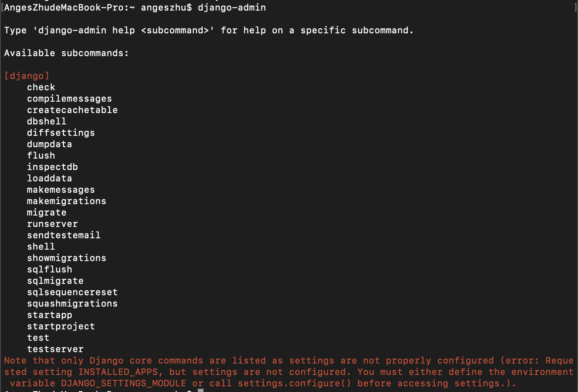578x392 pixels.
Task: Click the 'check' subcommand text
Action: tap(41, 87)
